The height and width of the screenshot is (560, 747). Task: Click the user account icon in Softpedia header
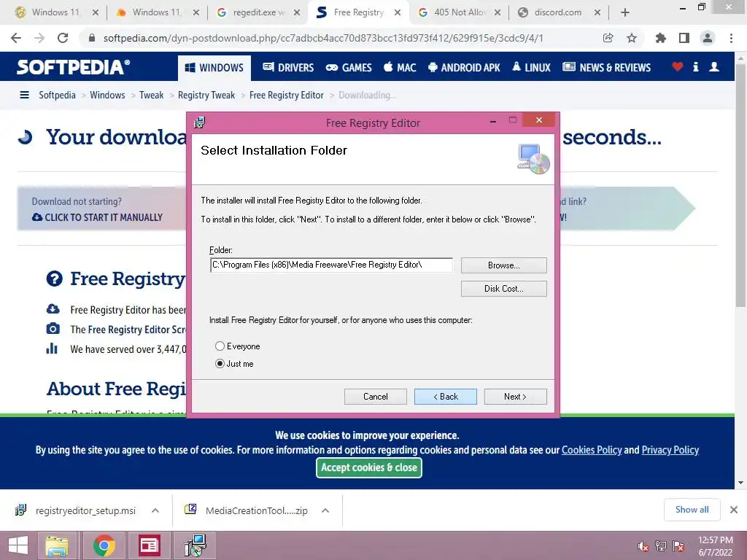pos(714,67)
